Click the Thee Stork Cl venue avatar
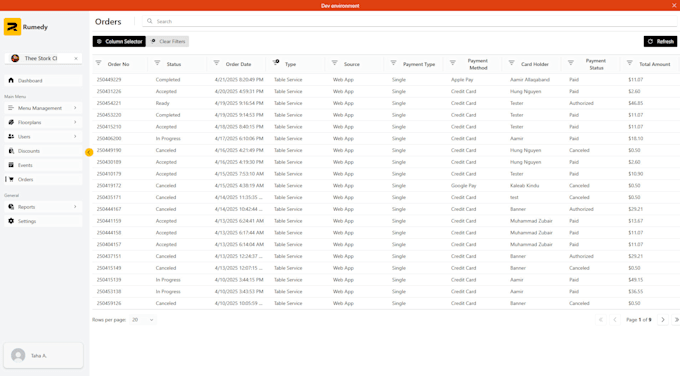 click(15, 58)
